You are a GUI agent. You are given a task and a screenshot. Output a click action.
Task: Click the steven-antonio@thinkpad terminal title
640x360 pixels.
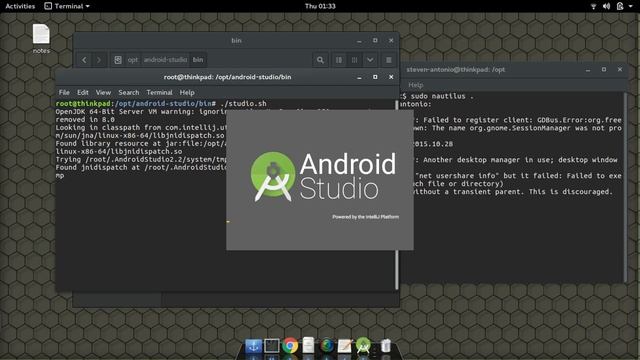click(x=456, y=70)
